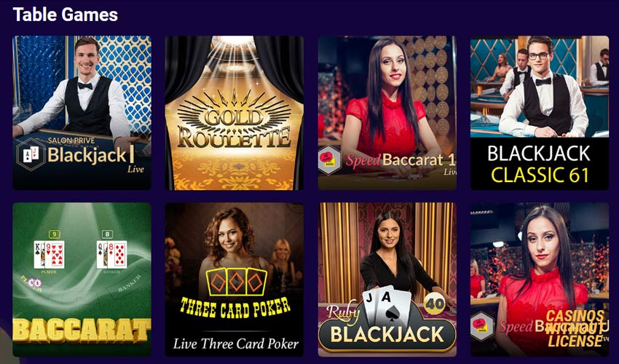Click the J and A cards on Ruby Blackjack
This screenshot has height=364, width=619.
(x=387, y=305)
